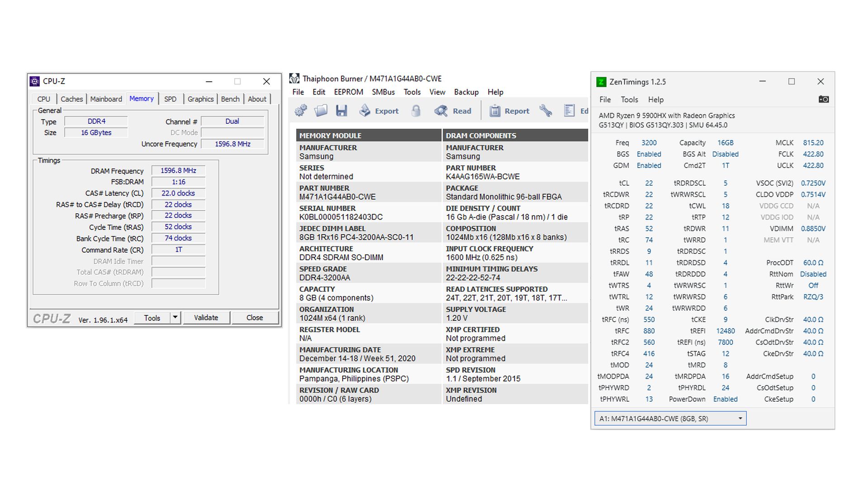Open the ZenTimings DIMM slot dropdown
The image size is (868, 488).
(x=740, y=418)
